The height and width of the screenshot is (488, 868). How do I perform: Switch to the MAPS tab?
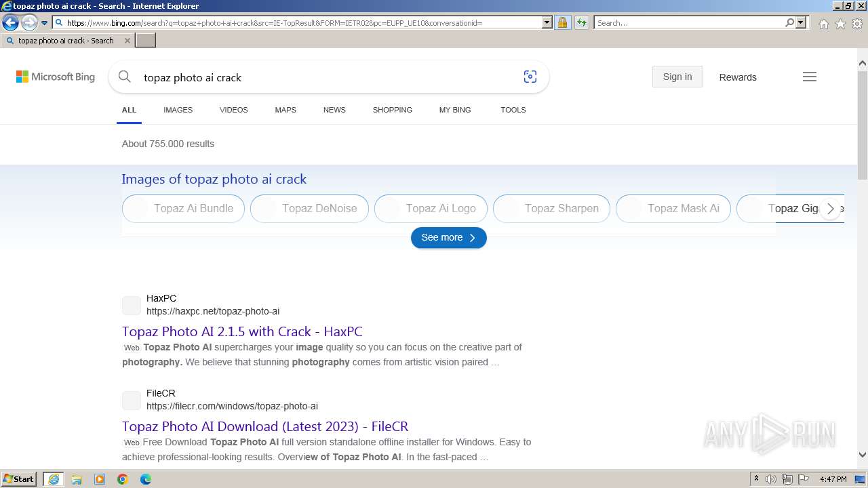tap(285, 110)
